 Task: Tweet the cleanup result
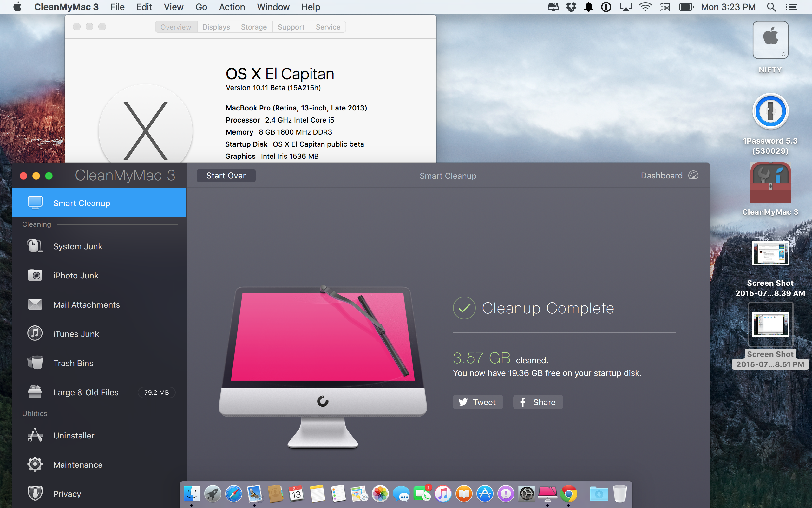477,402
